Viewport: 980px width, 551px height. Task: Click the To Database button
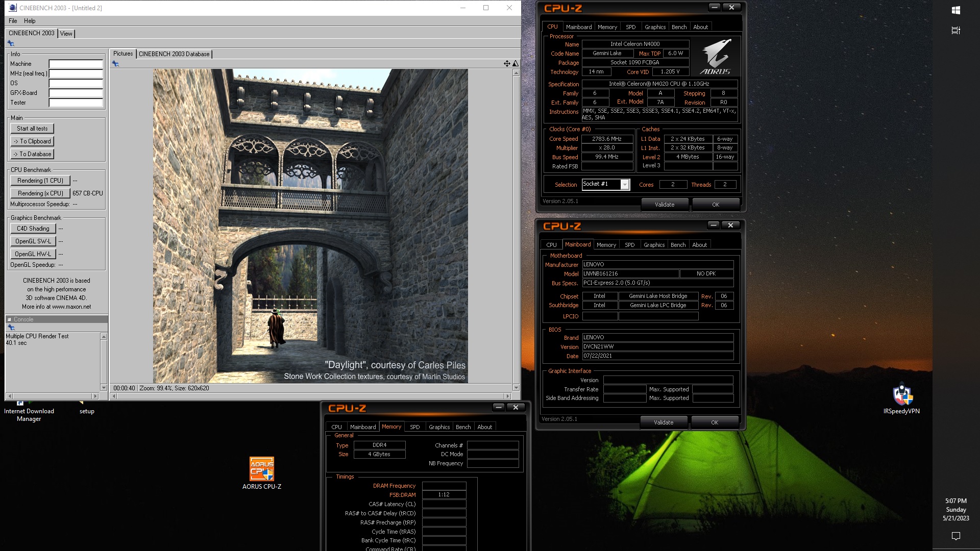coord(32,154)
